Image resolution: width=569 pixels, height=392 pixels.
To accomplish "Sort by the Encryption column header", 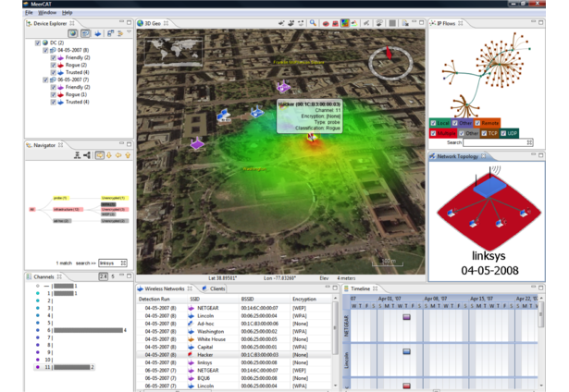I will point(304,300).
